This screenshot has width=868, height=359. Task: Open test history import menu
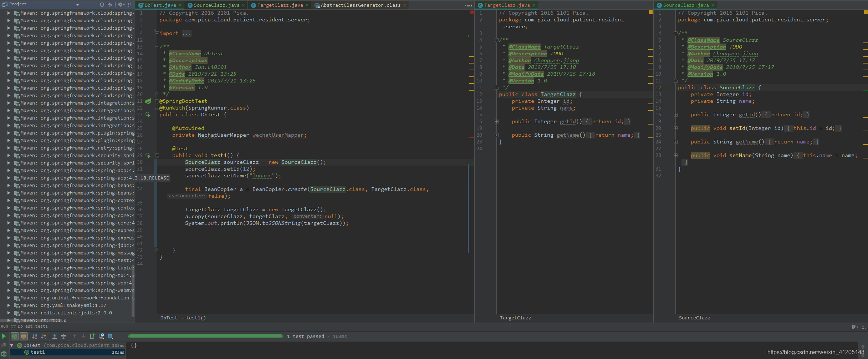pos(101,336)
